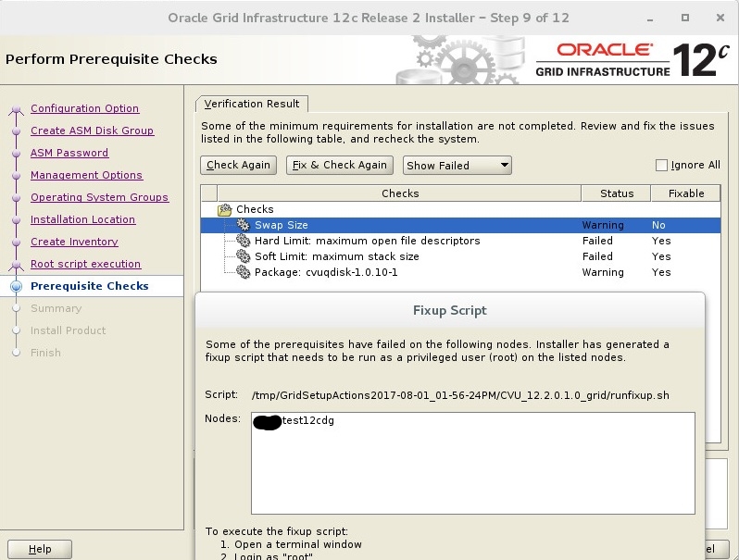Minimize the installer window
The height and width of the screenshot is (560, 739).
(x=650, y=19)
